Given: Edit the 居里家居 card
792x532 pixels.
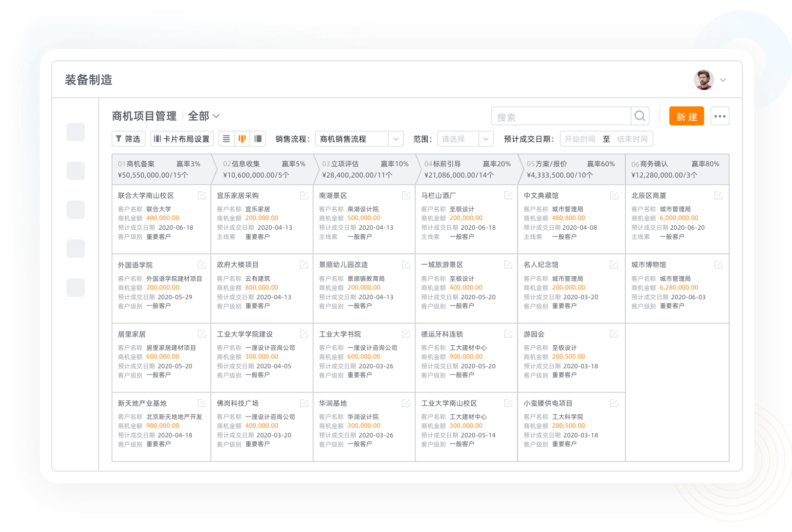Looking at the screenshot, I should (x=202, y=334).
